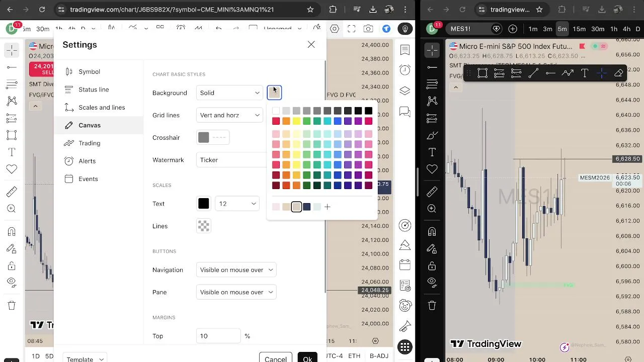Open the hotlists radar icon in right sidebar
This screenshot has height=362, width=644.
click(x=405, y=225)
